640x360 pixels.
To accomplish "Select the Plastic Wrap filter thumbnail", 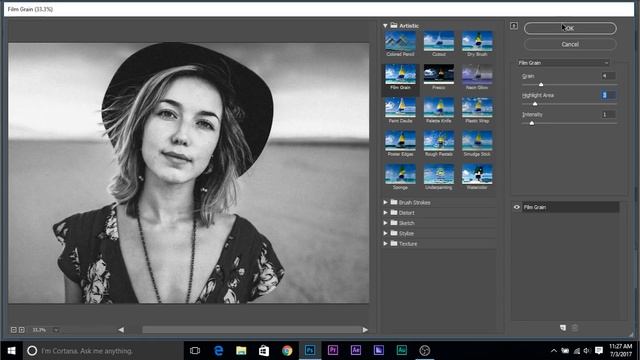I will tap(477, 111).
